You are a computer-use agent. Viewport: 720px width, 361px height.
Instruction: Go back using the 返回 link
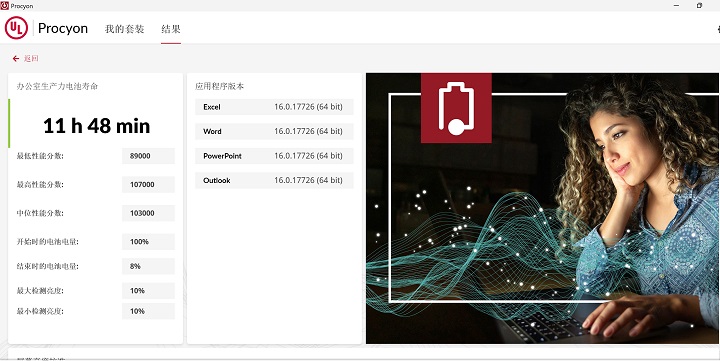coord(31,59)
